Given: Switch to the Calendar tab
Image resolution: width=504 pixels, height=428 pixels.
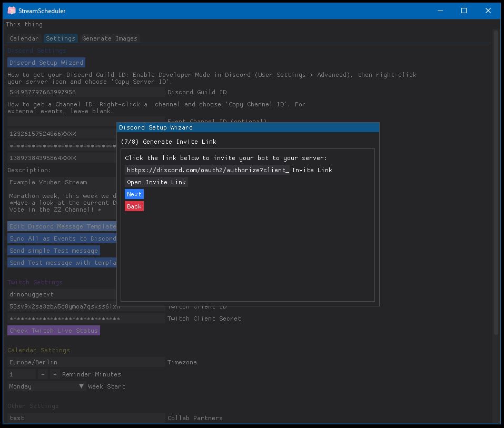Looking at the screenshot, I should (24, 38).
